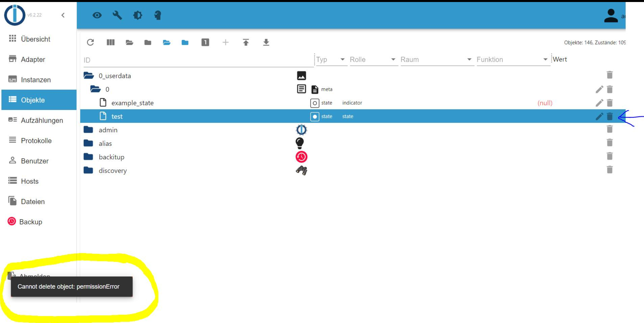Image resolution: width=644 pixels, height=323 pixels.
Task: Go to Protokolle menu entry
Action: click(x=36, y=141)
